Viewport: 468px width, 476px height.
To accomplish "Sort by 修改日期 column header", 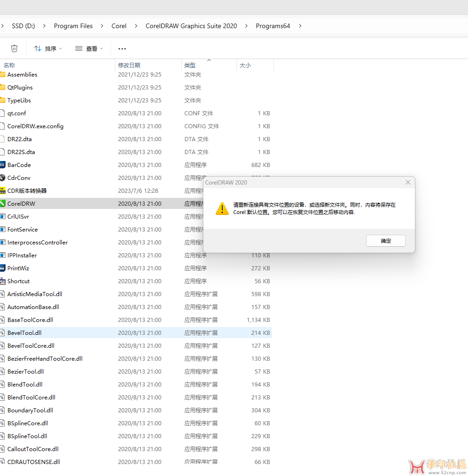I will coord(129,65).
